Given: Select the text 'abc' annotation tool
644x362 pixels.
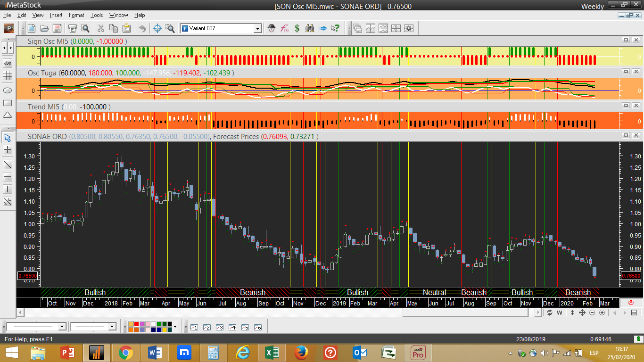Looking at the screenshot, I should coord(8,63).
